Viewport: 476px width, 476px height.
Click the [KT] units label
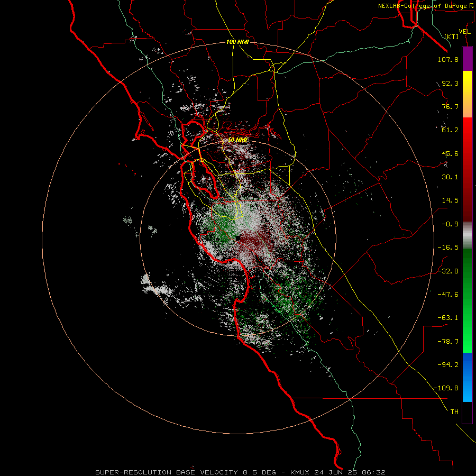(x=452, y=36)
